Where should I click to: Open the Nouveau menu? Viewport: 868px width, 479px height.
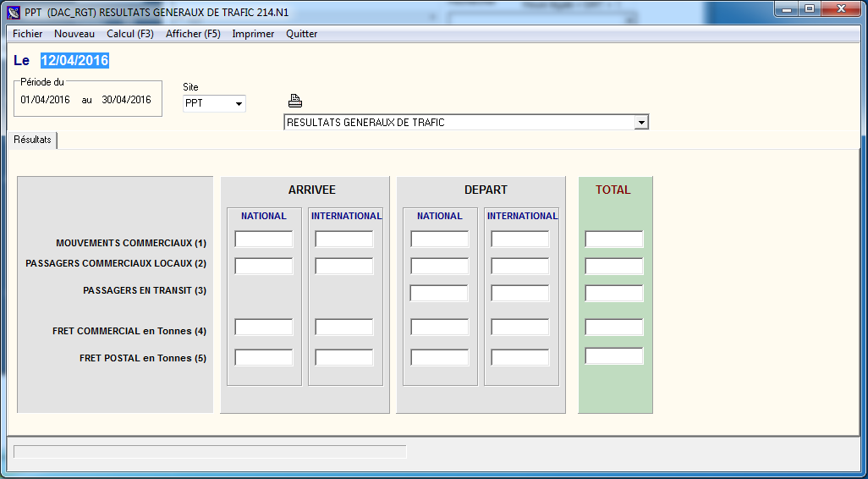[74, 34]
